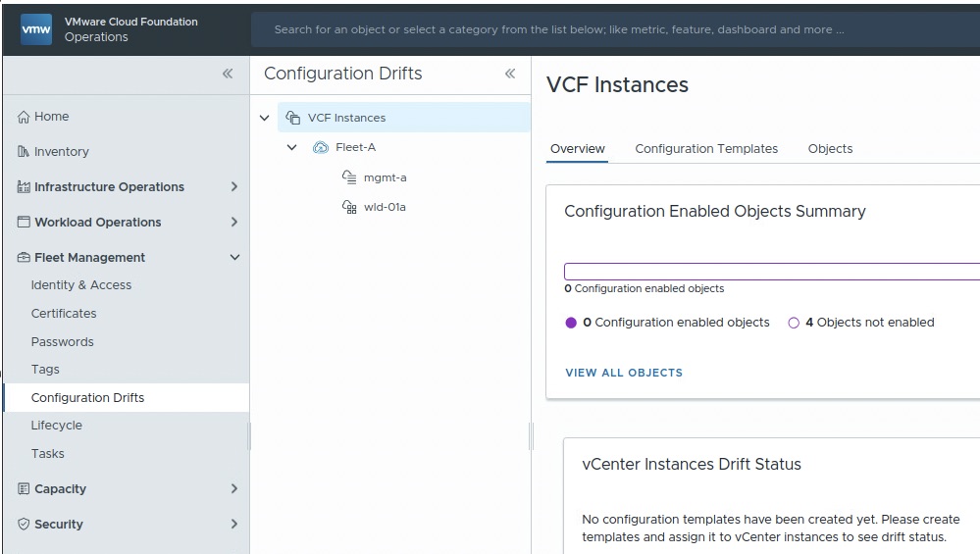Click the Security shield icon
Image resolution: width=980 pixels, height=554 pixels.
pos(24,524)
